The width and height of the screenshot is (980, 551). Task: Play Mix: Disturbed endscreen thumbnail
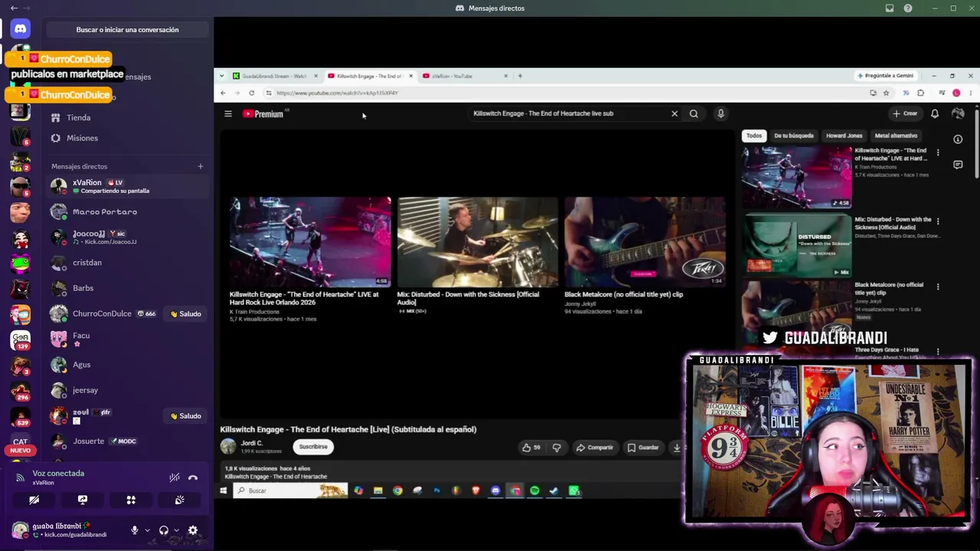click(x=478, y=242)
